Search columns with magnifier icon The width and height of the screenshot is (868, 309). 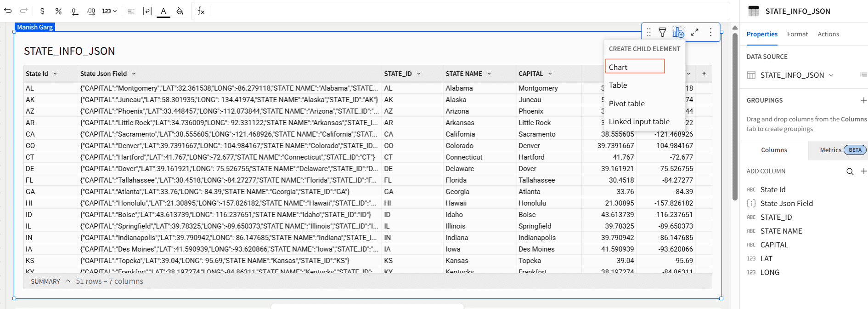point(850,172)
